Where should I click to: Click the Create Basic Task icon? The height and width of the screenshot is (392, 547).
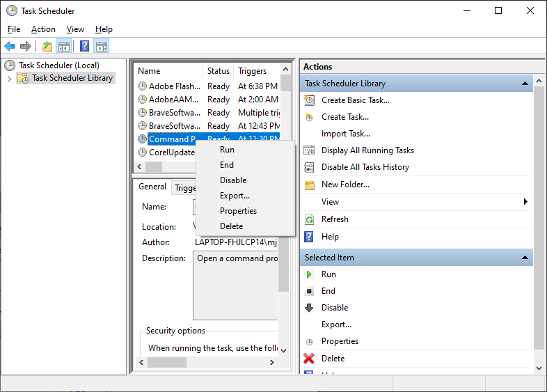coord(309,100)
